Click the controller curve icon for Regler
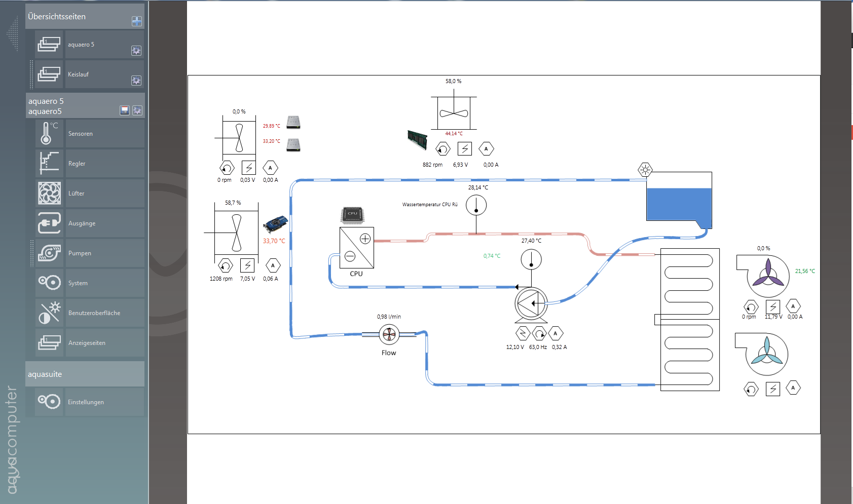This screenshot has width=853, height=504. point(49,164)
